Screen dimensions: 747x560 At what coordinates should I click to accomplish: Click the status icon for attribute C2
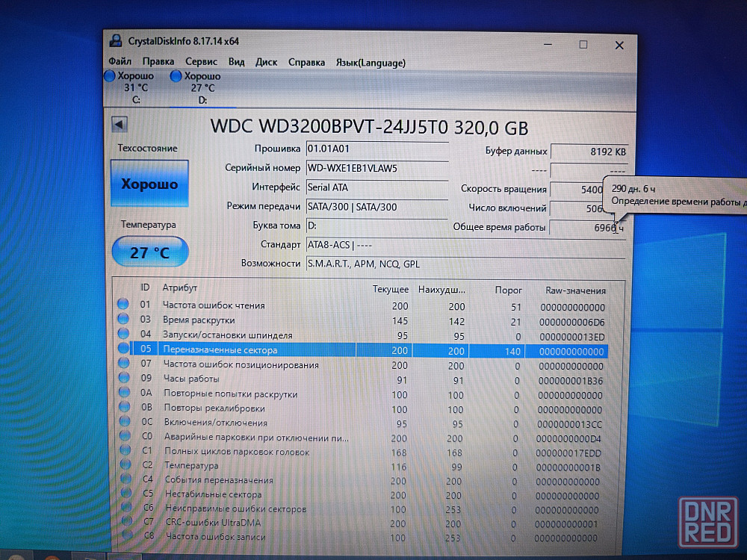coord(125,464)
